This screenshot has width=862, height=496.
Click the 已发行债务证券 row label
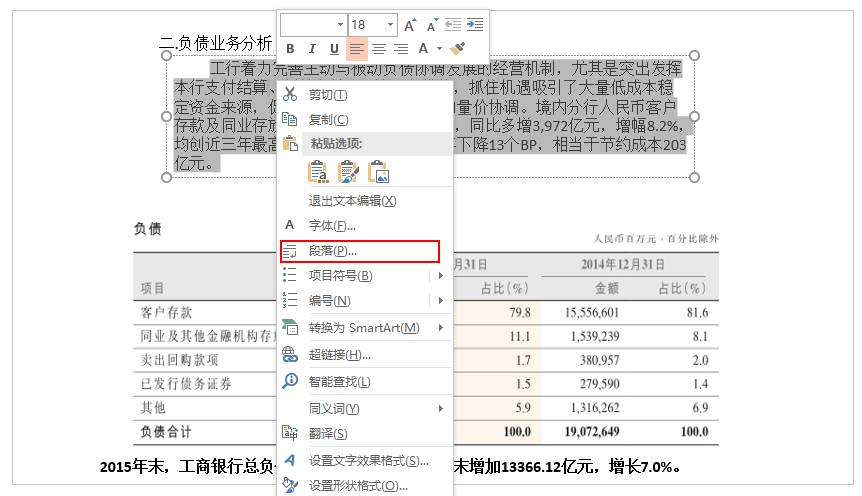click(x=186, y=384)
